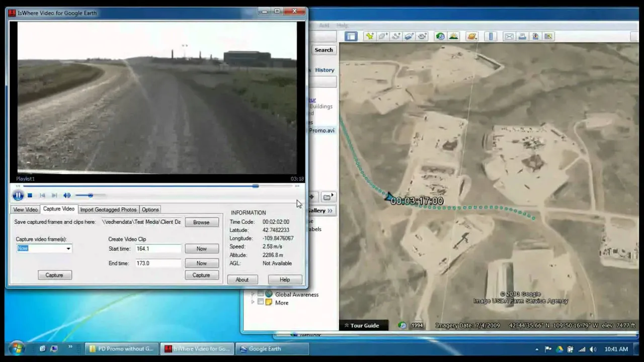Click the network signal tray icon
Viewport: 644px width, 362px height.
click(x=582, y=349)
